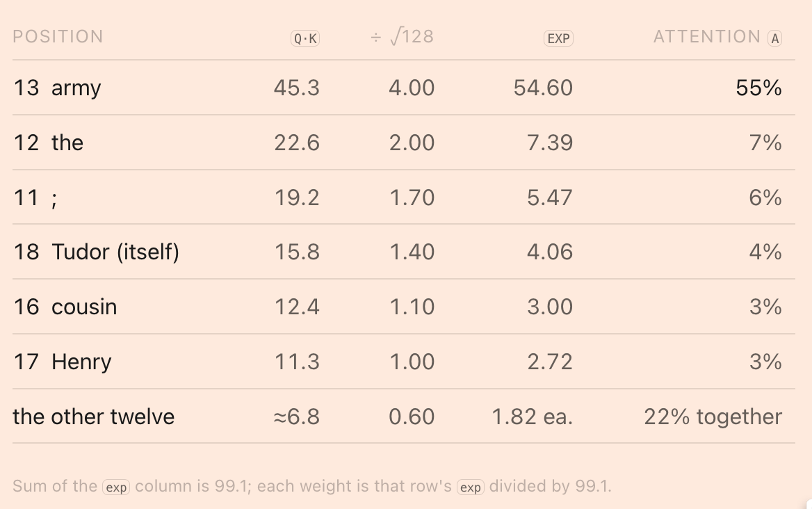Click the 55% attention value for army
The width and height of the screenshot is (812, 509).
coord(758,88)
